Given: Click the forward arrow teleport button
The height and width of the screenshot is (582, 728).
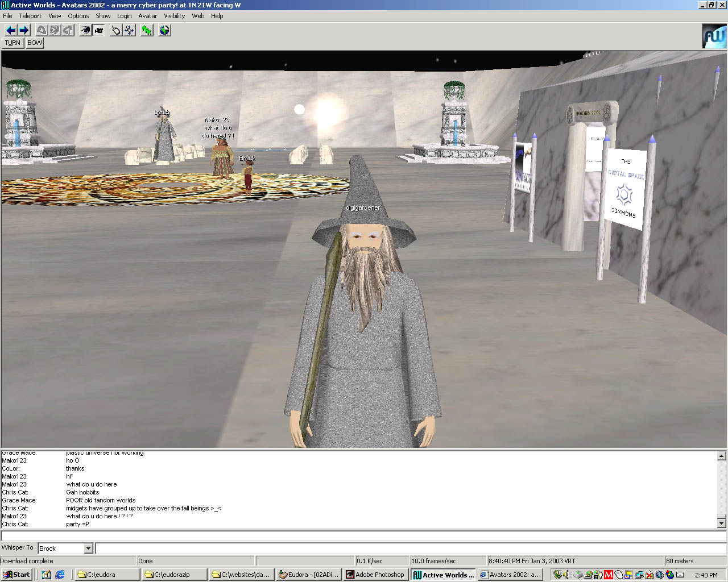Looking at the screenshot, I should tap(24, 30).
